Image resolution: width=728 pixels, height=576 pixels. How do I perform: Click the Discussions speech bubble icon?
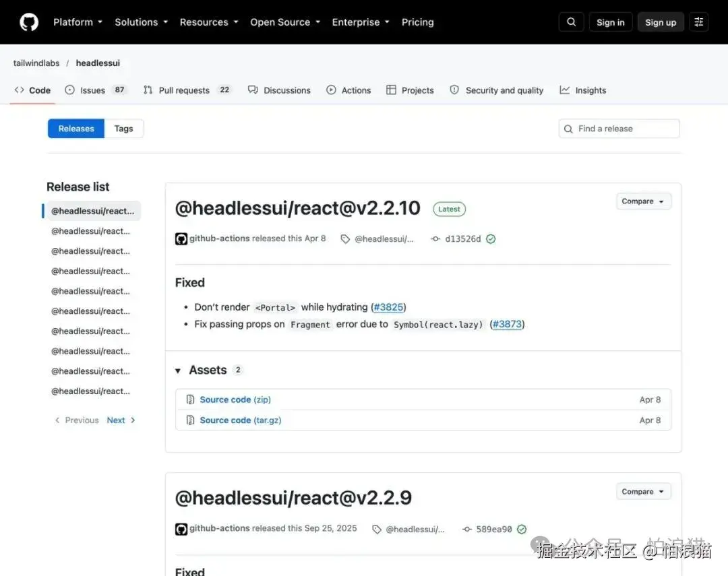[253, 90]
